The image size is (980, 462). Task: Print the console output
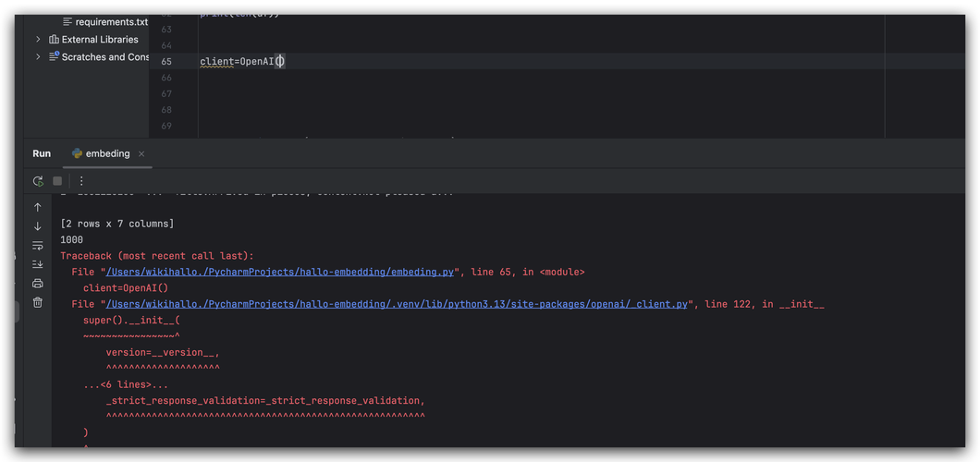[38, 284]
